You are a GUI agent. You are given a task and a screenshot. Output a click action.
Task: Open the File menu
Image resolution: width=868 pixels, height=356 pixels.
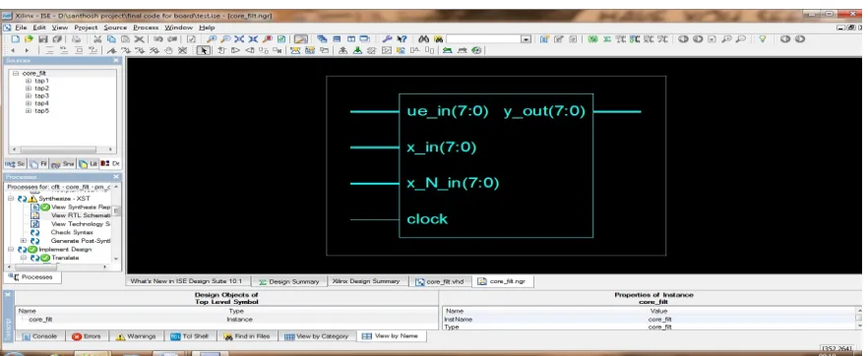[x=21, y=28]
